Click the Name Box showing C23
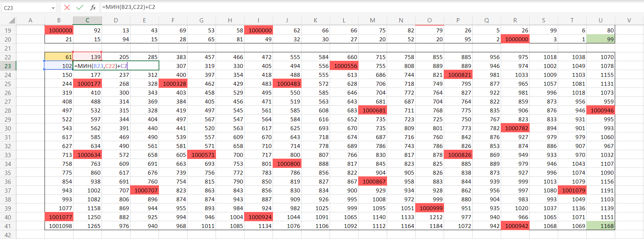The width and height of the screenshot is (644, 239). pos(25,7)
